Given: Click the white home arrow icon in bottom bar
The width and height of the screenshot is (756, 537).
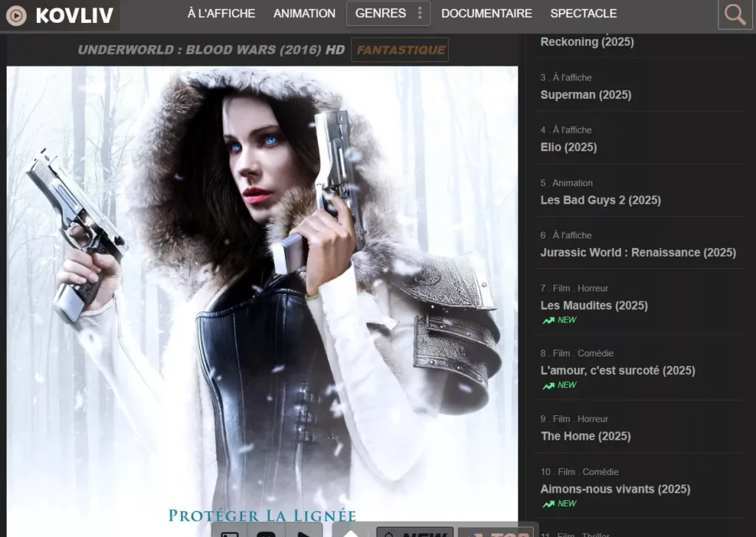Looking at the screenshot, I should point(351,533).
